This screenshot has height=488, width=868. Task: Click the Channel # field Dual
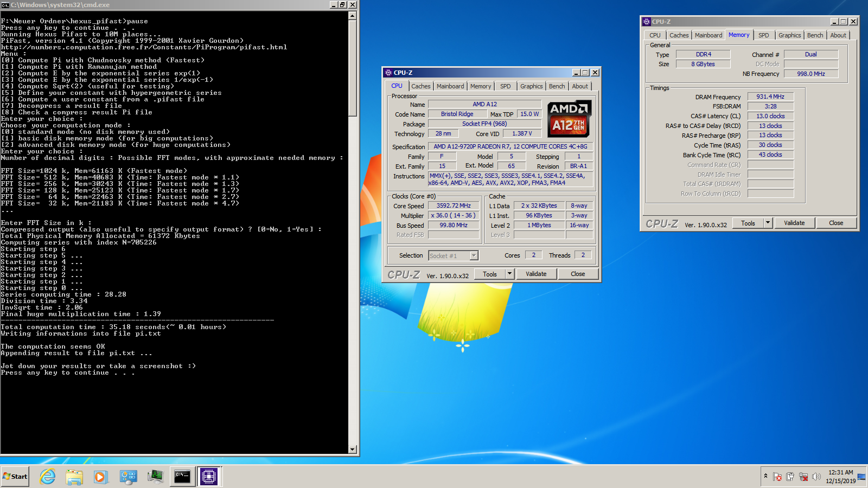coord(811,54)
